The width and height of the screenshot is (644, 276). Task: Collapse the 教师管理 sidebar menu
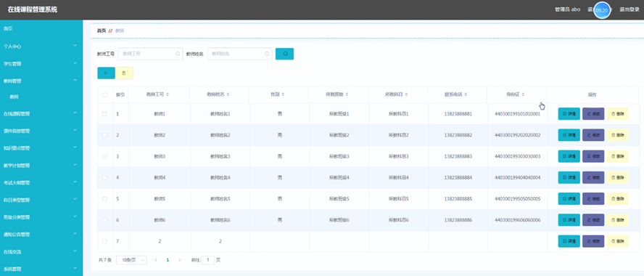pyautogui.click(x=41, y=81)
